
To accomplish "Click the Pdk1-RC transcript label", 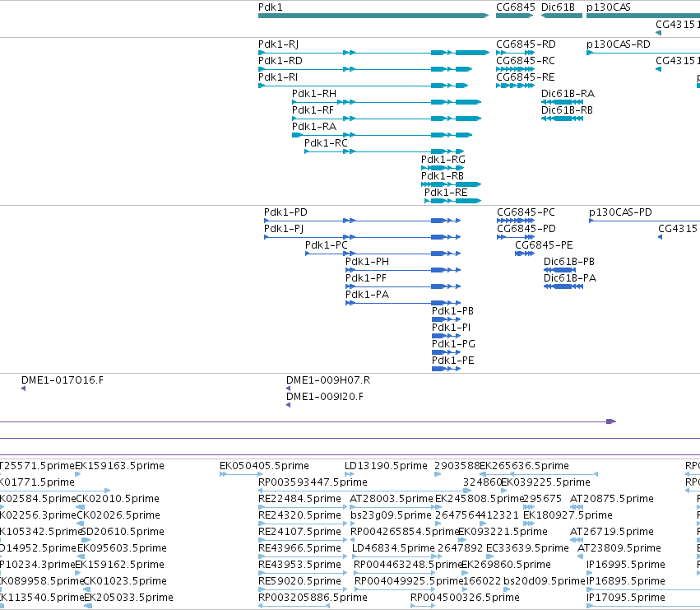I will tap(326, 143).
